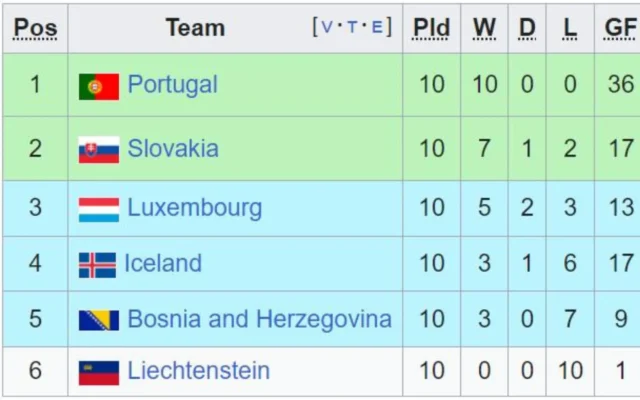Open the Liechtenstein team link

pos(198,371)
